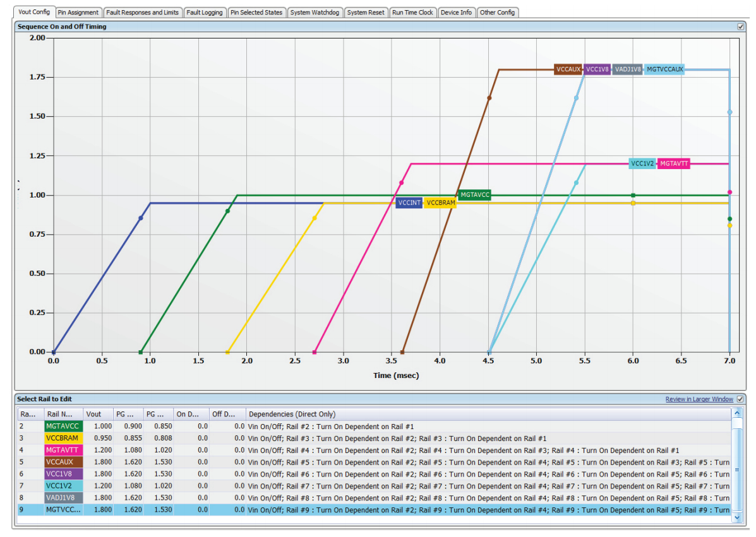The height and width of the screenshot is (537, 756).
Task: Toggle the Sequence On and Off Timing checkbox
Action: (741, 27)
